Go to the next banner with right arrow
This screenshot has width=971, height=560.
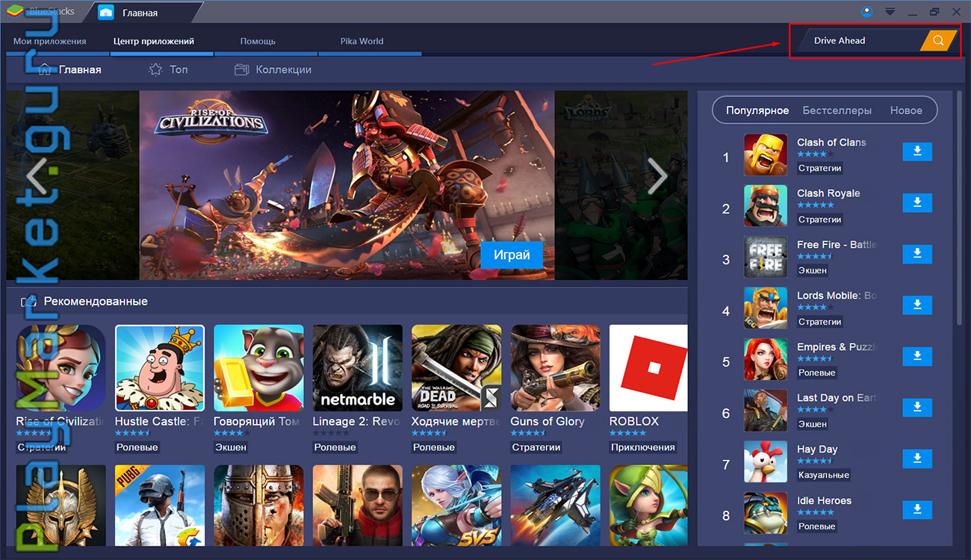[657, 177]
